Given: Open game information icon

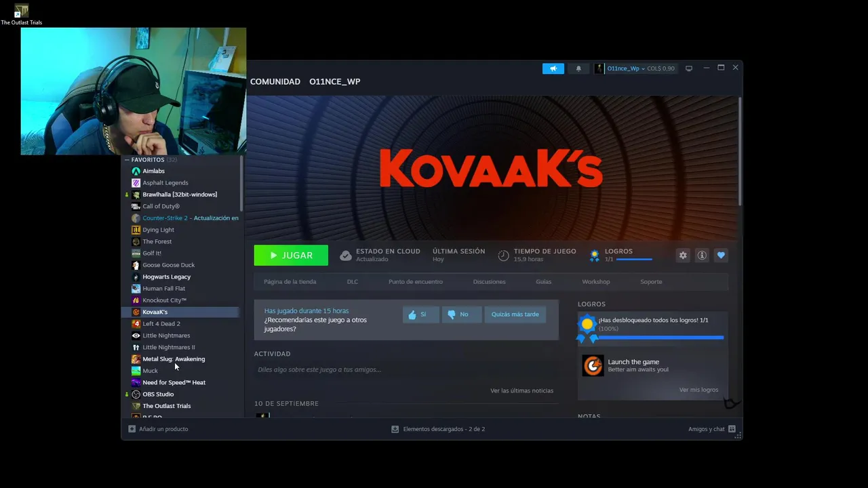Looking at the screenshot, I should click(x=702, y=256).
